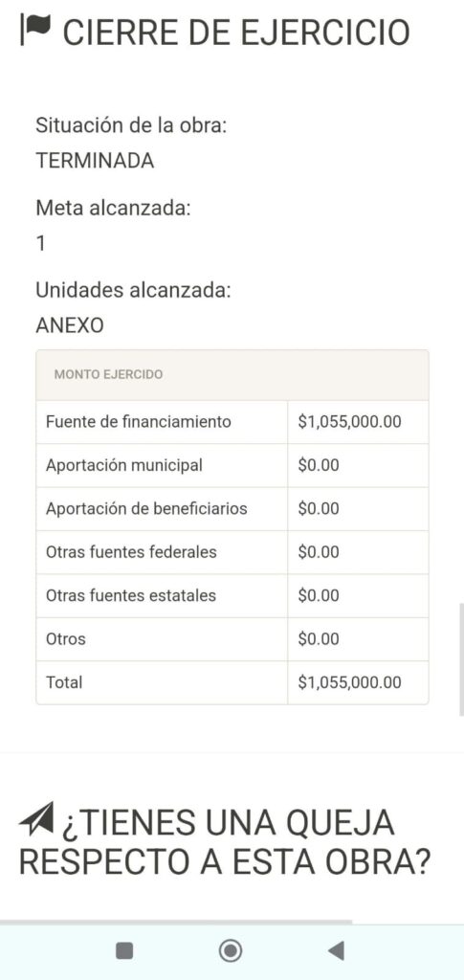Tap the Android recent apps square button
The width and height of the screenshot is (464, 980).
(125, 950)
